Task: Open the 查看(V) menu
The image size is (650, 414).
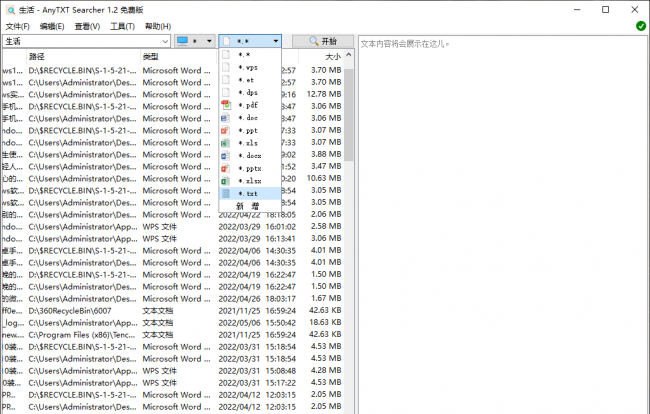Action: coord(87,27)
